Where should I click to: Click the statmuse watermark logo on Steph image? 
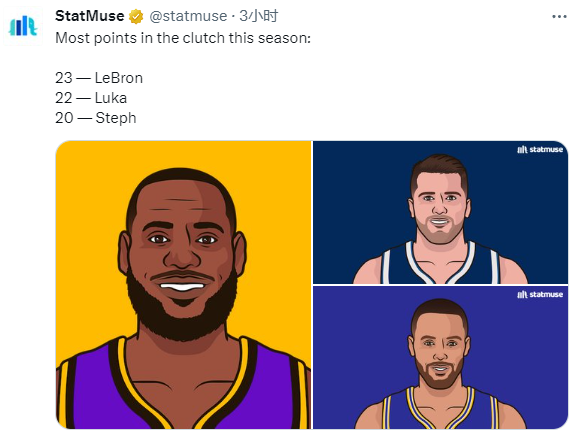point(540,294)
